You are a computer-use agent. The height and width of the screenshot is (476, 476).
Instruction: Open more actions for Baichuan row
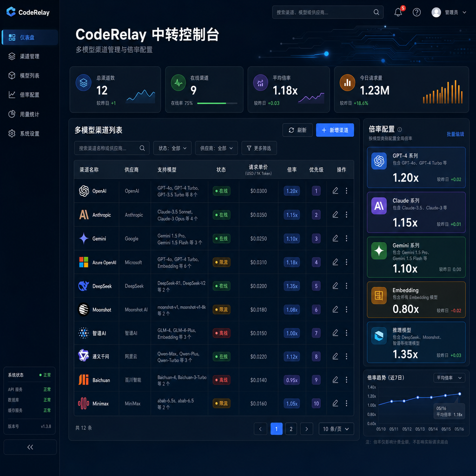[x=346, y=380]
